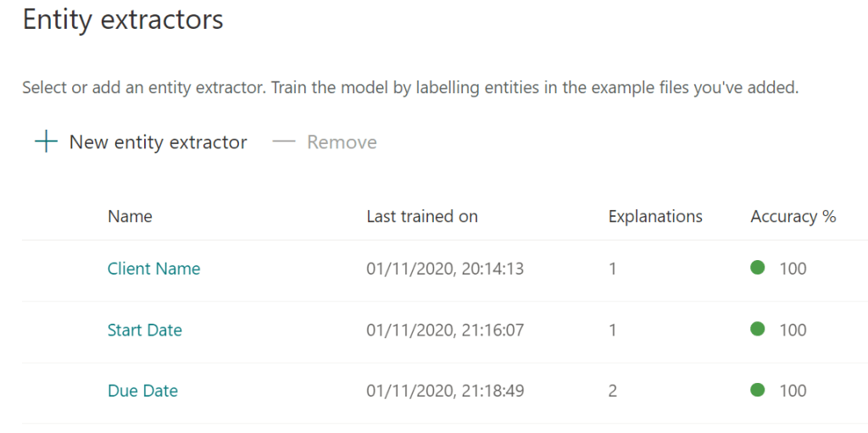Click the Explanations column header

click(655, 216)
